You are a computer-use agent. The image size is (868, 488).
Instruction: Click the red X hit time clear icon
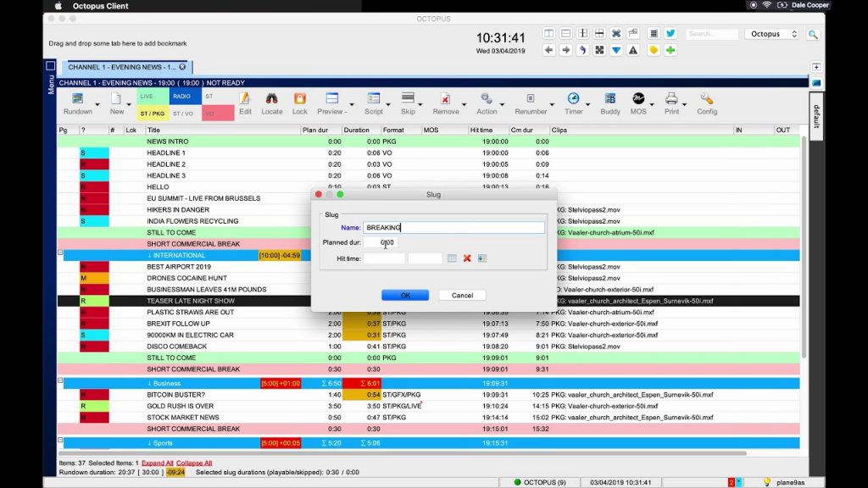point(467,258)
